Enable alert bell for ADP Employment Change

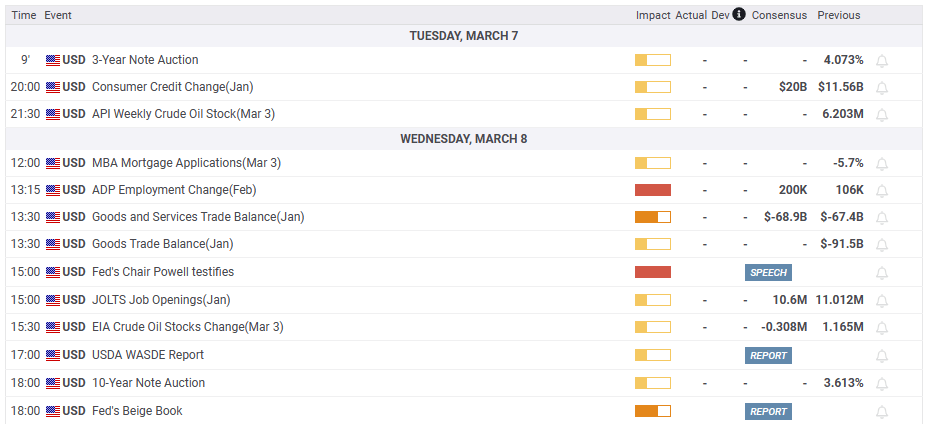coord(882,190)
